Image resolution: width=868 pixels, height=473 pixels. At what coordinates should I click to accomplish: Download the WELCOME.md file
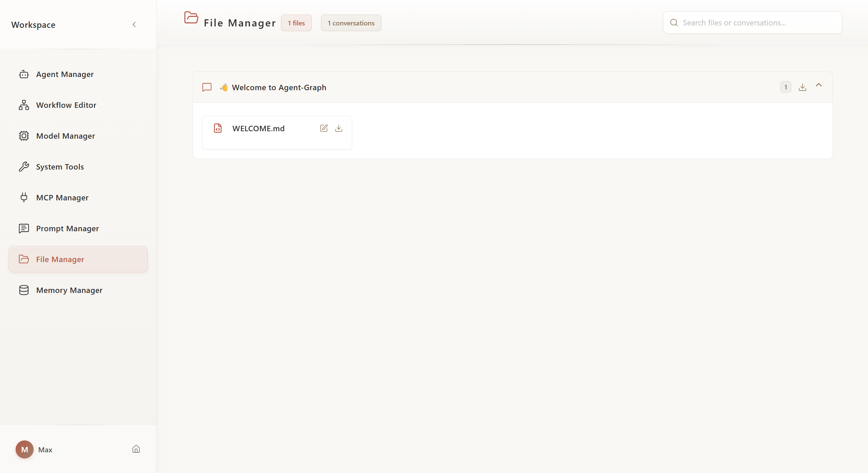[338, 129]
